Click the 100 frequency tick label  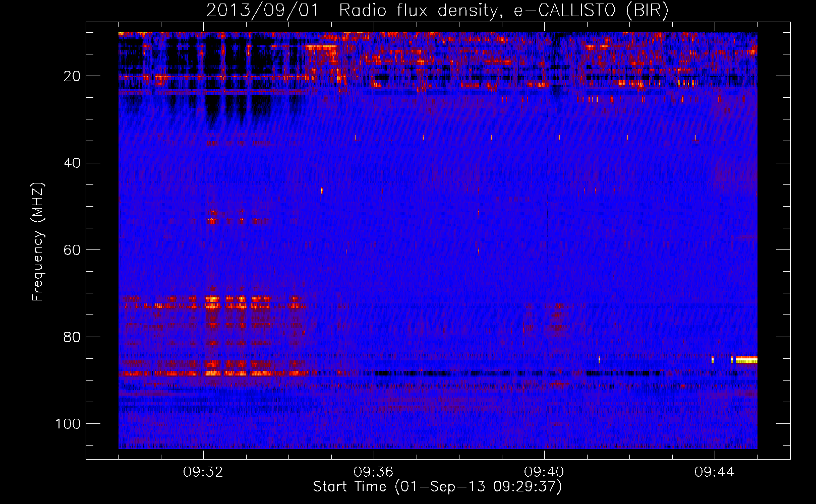(68, 423)
